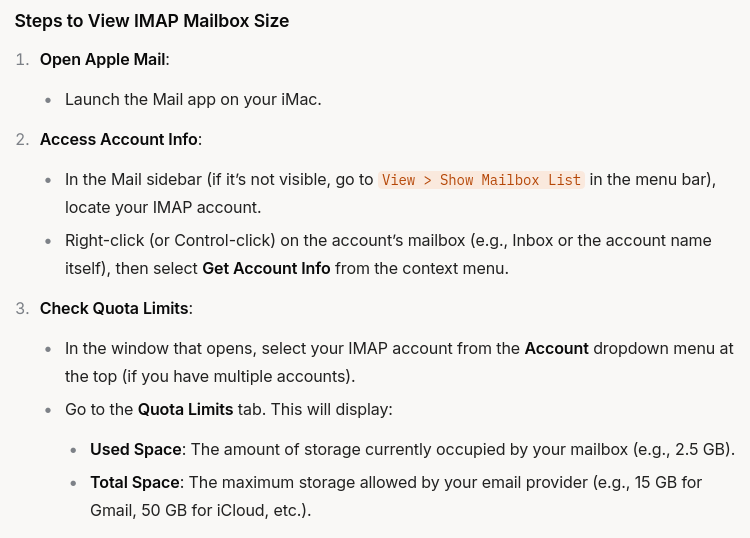Click the bold 'Quota Limits' tab mention
Viewport: 750px width, 538px height.
186,409
